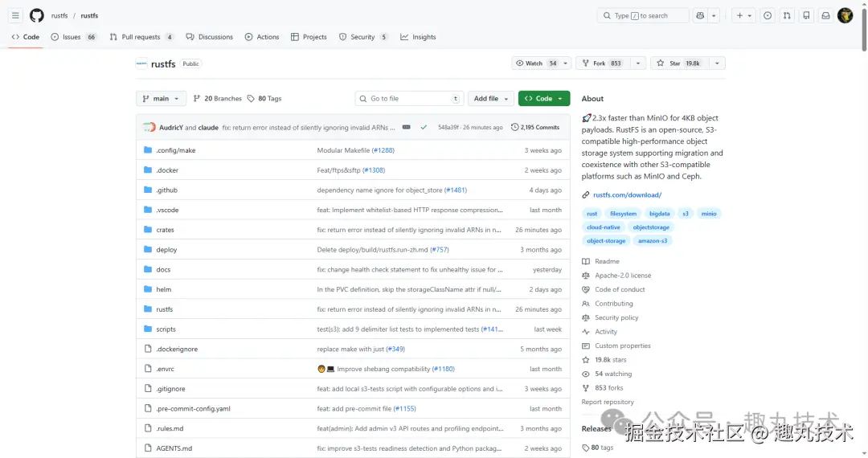Click the create new plus icon

[x=739, y=15]
